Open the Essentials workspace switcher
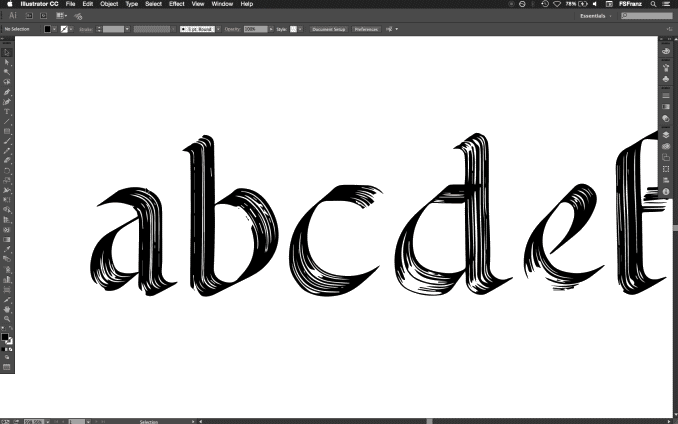678x424 pixels. [595, 16]
